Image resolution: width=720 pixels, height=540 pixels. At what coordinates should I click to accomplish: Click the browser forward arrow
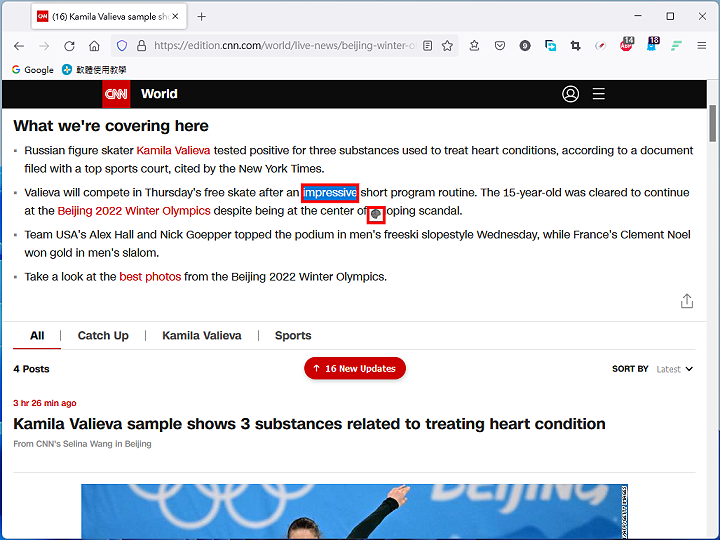(x=44, y=46)
